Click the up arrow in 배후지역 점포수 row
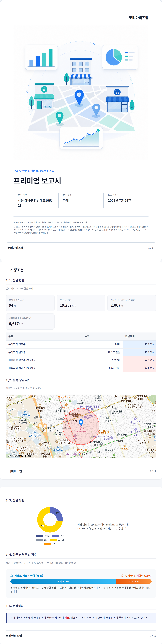Screen dimensions: 162x644 (x=146, y=360)
